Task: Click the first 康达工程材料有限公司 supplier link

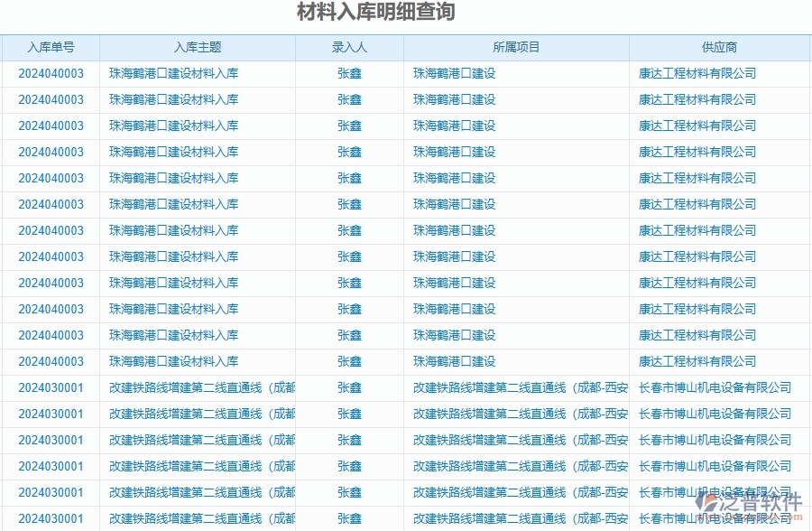Action: coord(697,74)
